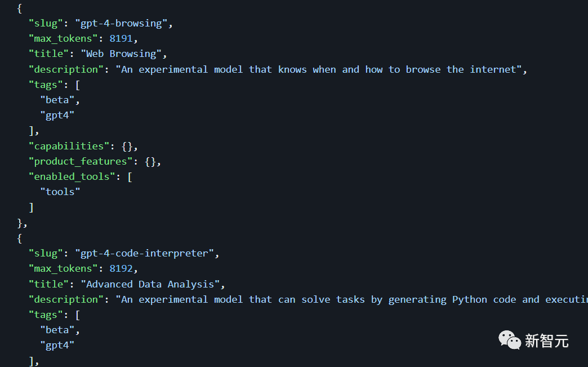Click the first "tags" key
Screen dimensions: 588x367
(x=46, y=85)
